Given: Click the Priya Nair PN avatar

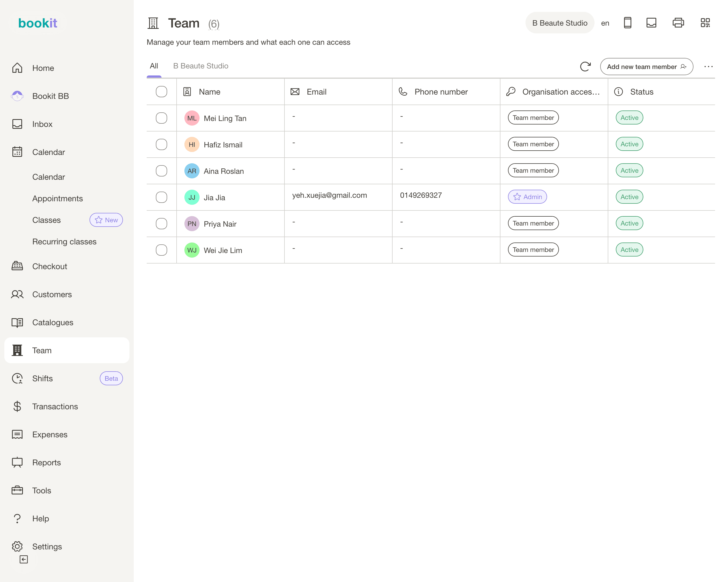Looking at the screenshot, I should click(x=192, y=224).
